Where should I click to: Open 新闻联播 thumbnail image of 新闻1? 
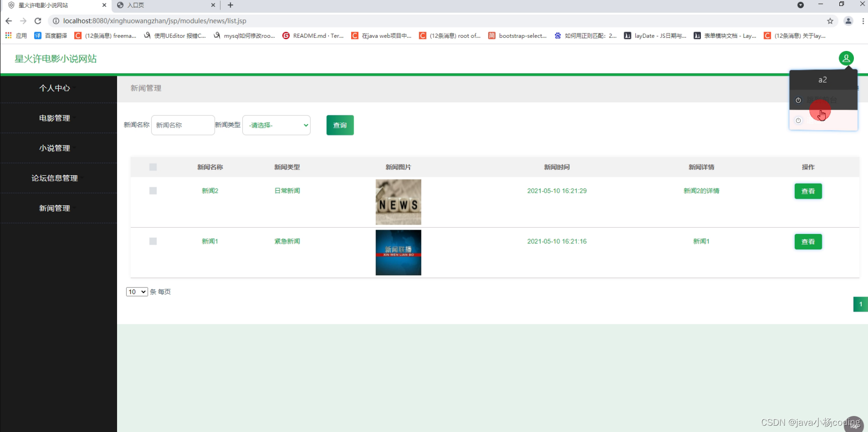398,252
